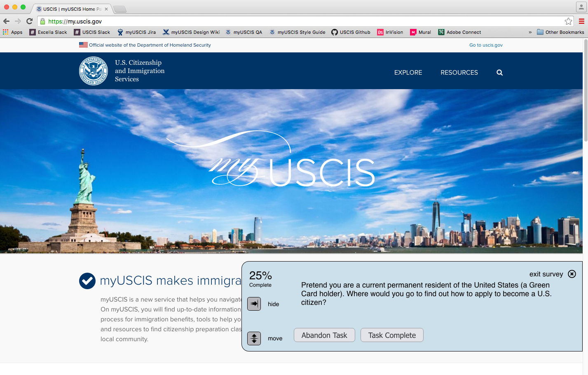The width and height of the screenshot is (588, 375).
Task: Click the Task Complete button
Action: point(392,335)
